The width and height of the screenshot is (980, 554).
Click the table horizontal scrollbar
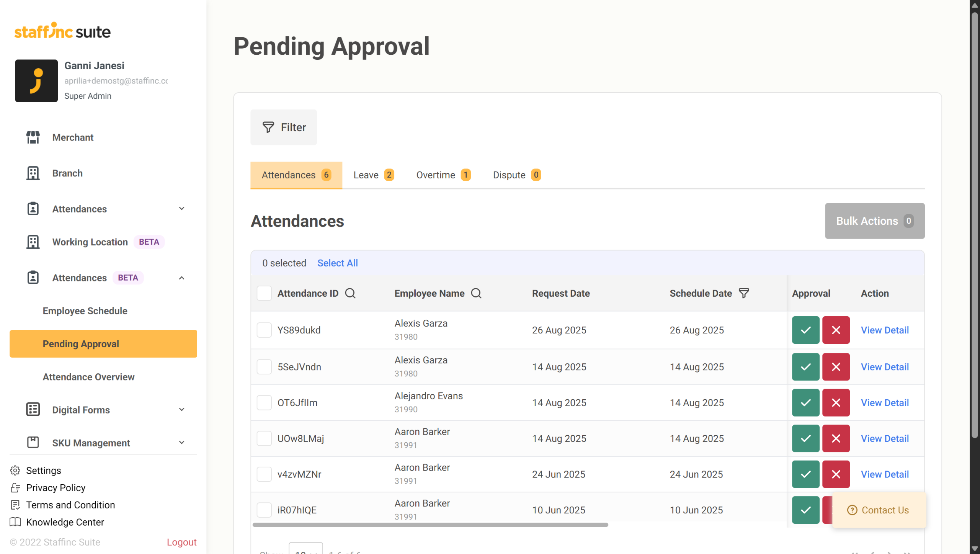point(430,525)
